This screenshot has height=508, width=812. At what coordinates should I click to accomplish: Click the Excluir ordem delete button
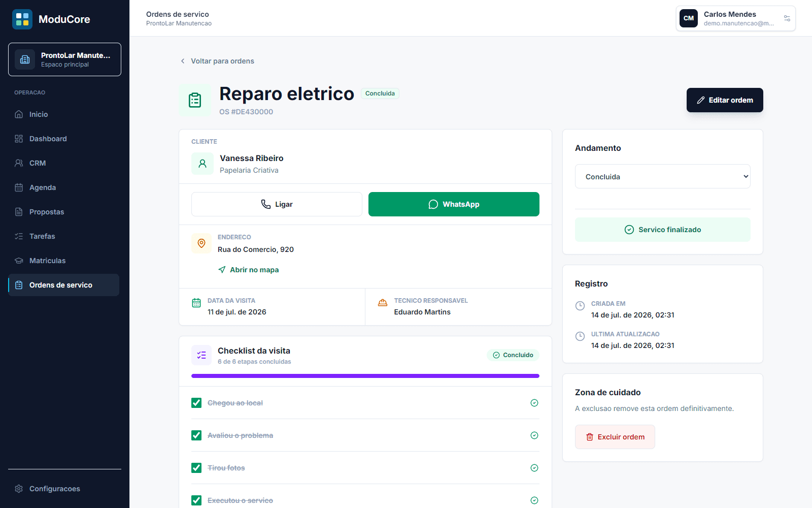point(615,437)
